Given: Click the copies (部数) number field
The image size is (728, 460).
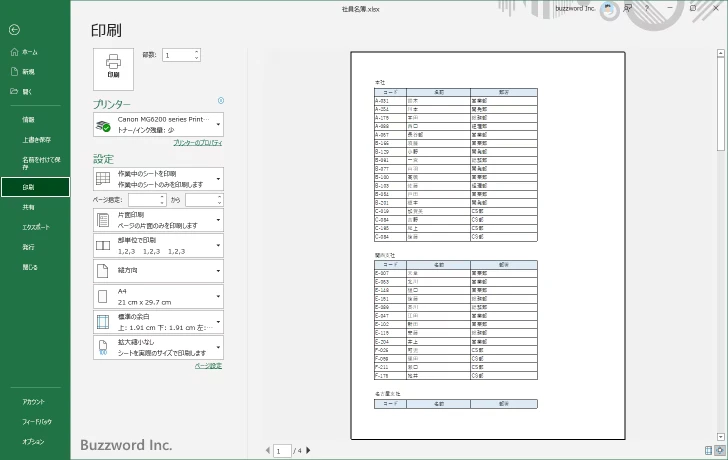Looking at the screenshot, I should pos(177,55).
